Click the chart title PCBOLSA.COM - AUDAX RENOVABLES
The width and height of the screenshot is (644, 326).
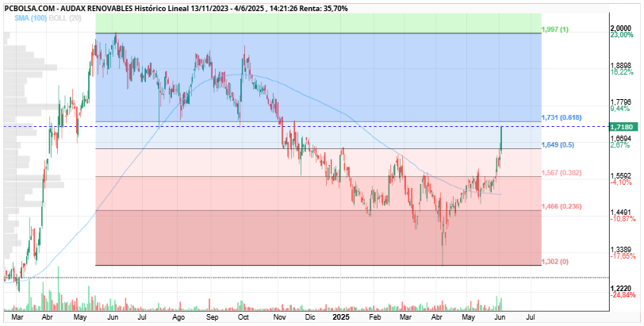point(68,8)
